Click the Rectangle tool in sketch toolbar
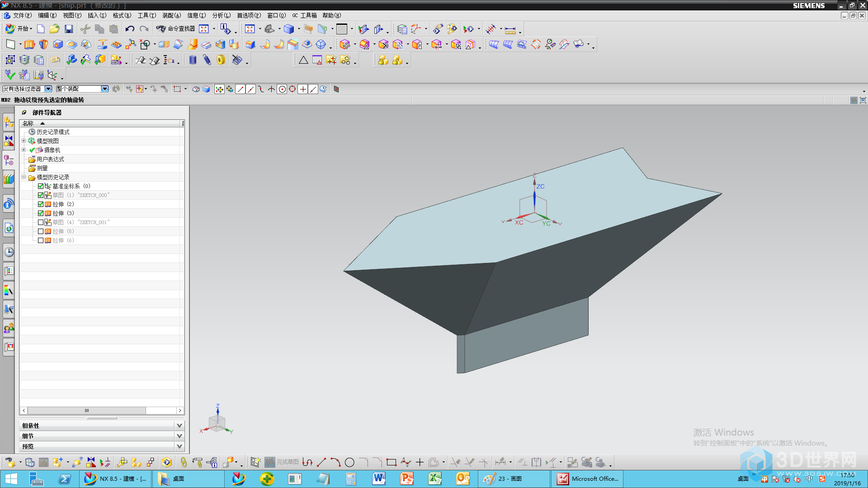 click(x=392, y=462)
